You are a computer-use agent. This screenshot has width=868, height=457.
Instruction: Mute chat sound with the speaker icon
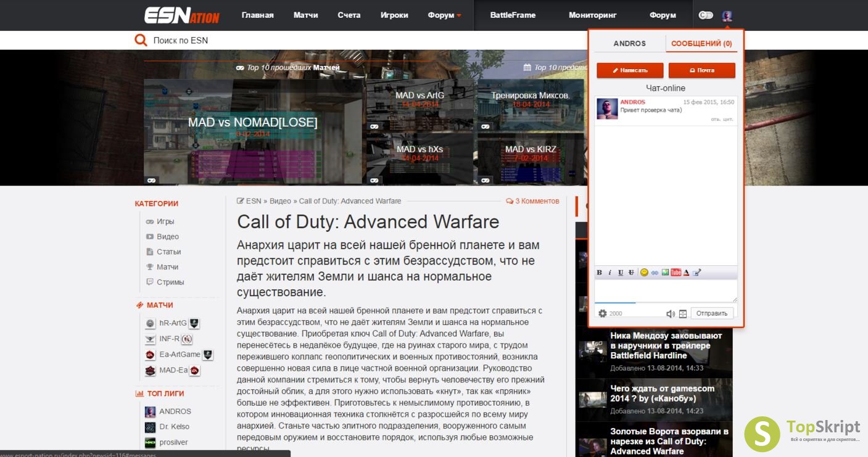coord(671,313)
